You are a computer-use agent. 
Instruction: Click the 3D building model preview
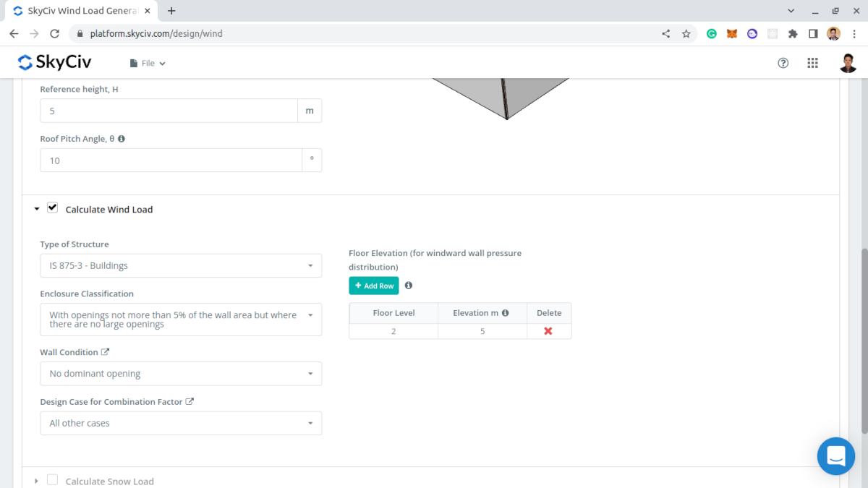pyautogui.click(x=501, y=98)
